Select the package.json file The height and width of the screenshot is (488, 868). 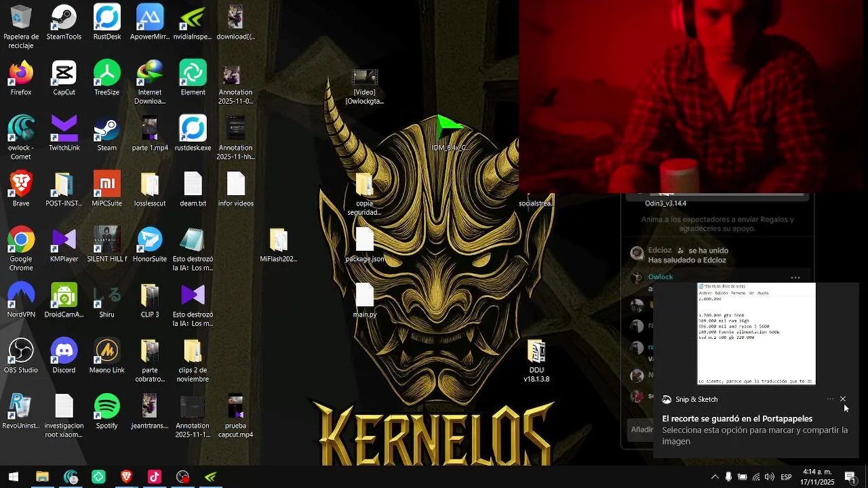point(365,245)
